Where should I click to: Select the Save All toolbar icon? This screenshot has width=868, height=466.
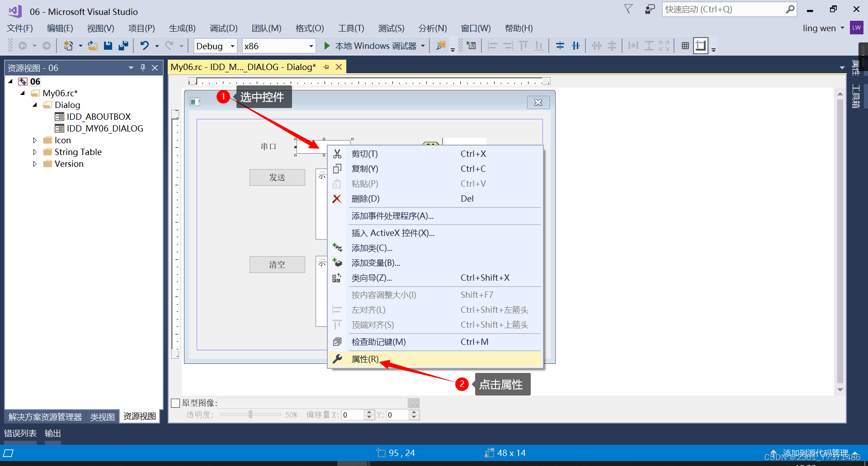point(123,45)
